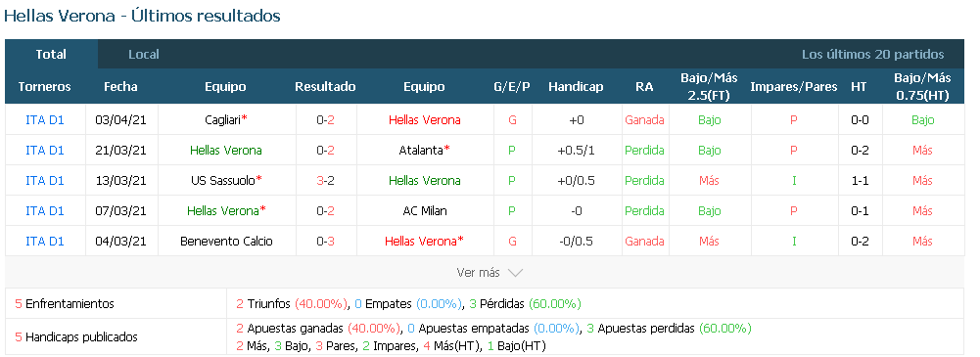Open ITA D1 link for 04/03/21 match

pyautogui.click(x=45, y=241)
